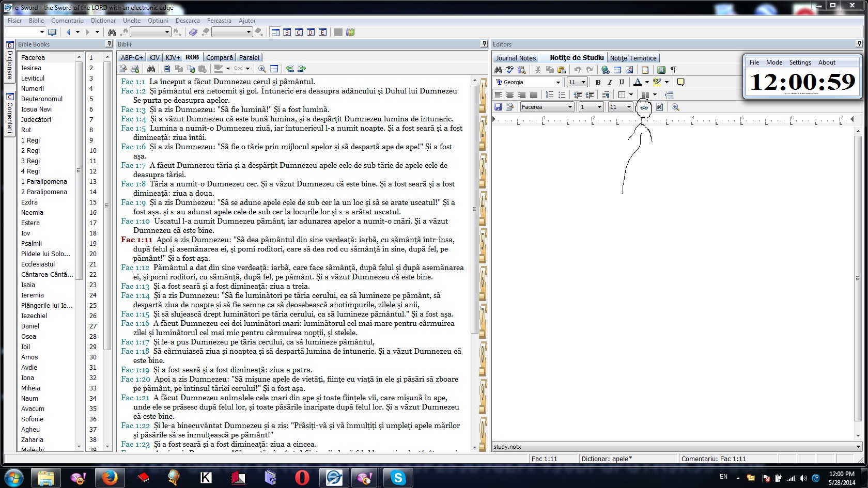Open the Biblie menu
Viewport: 868px width, 488px height.
point(36,21)
